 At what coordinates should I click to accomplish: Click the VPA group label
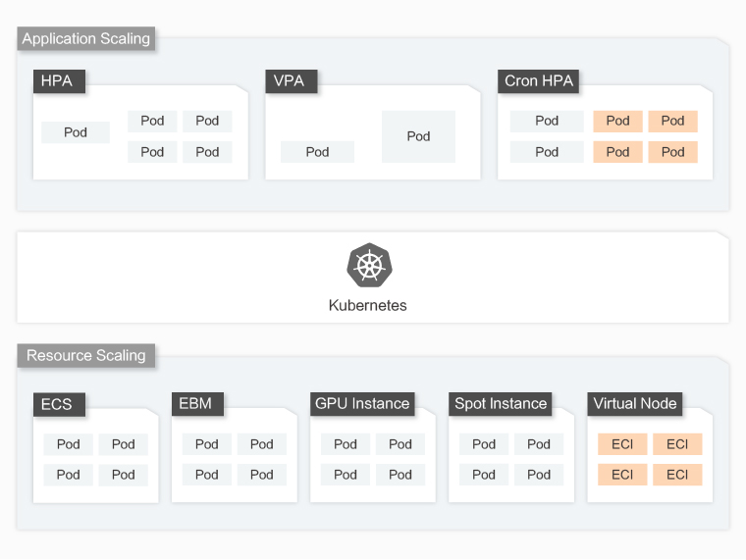[289, 80]
